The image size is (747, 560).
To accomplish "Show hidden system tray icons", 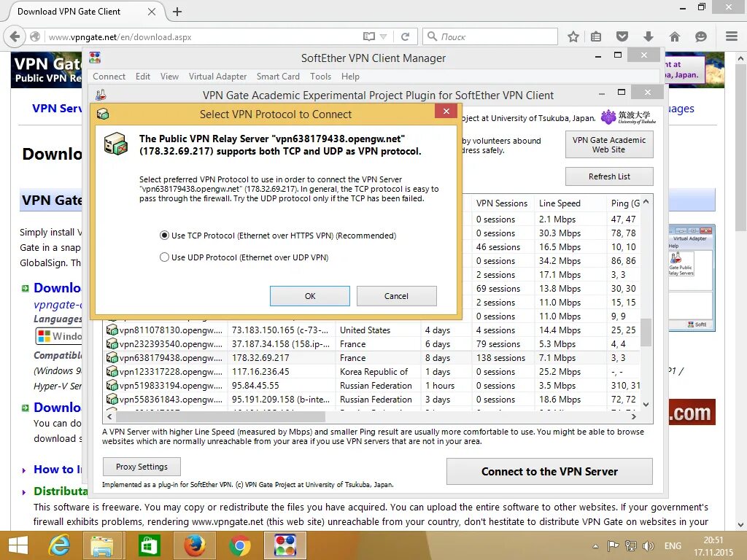I will [595, 545].
